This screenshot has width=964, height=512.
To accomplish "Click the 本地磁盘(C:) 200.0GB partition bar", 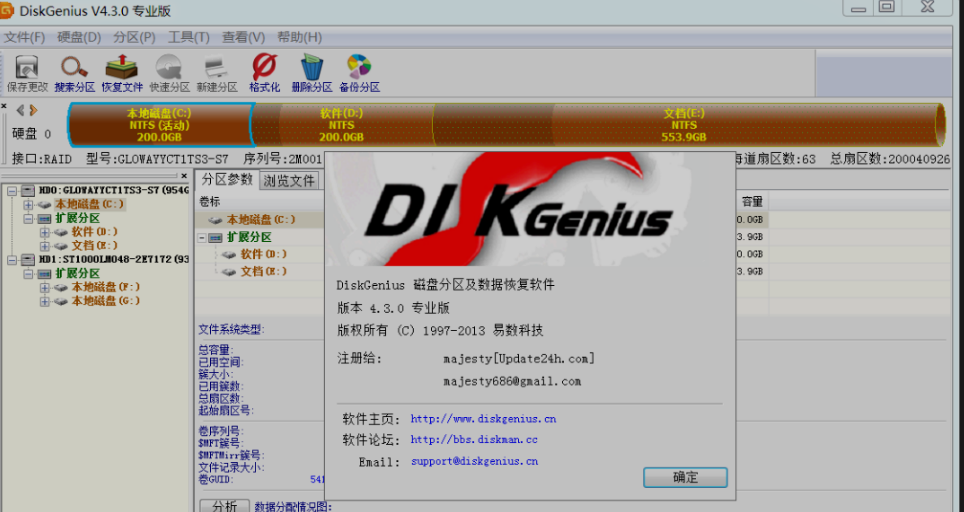I will click(x=160, y=125).
